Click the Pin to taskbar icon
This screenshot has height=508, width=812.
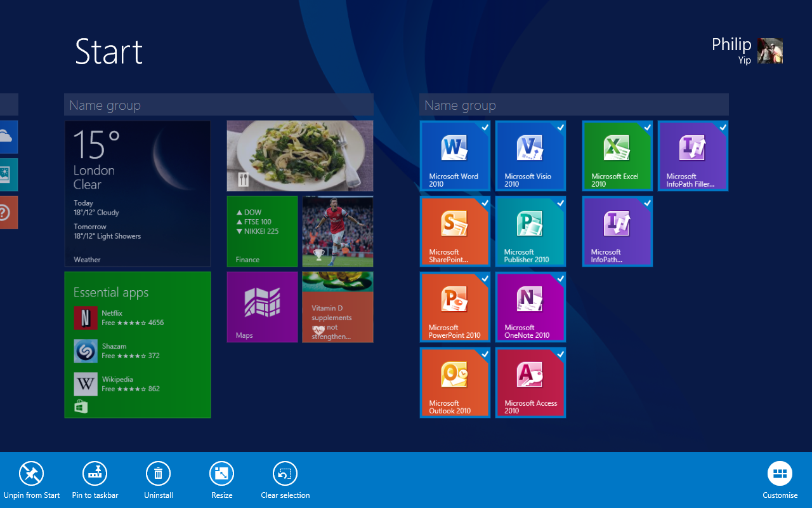[x=95, y=473]
